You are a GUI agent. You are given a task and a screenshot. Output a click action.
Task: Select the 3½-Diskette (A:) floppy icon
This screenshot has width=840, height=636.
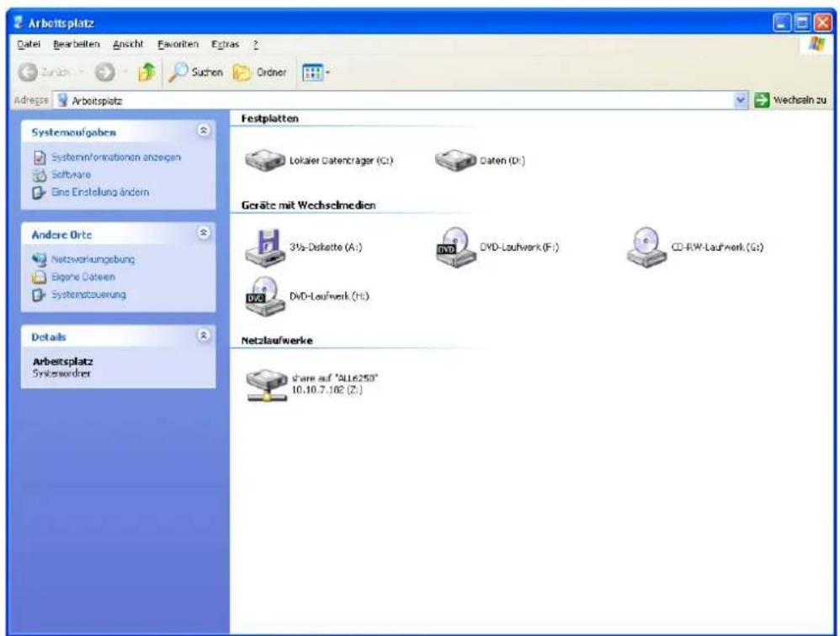266,247
